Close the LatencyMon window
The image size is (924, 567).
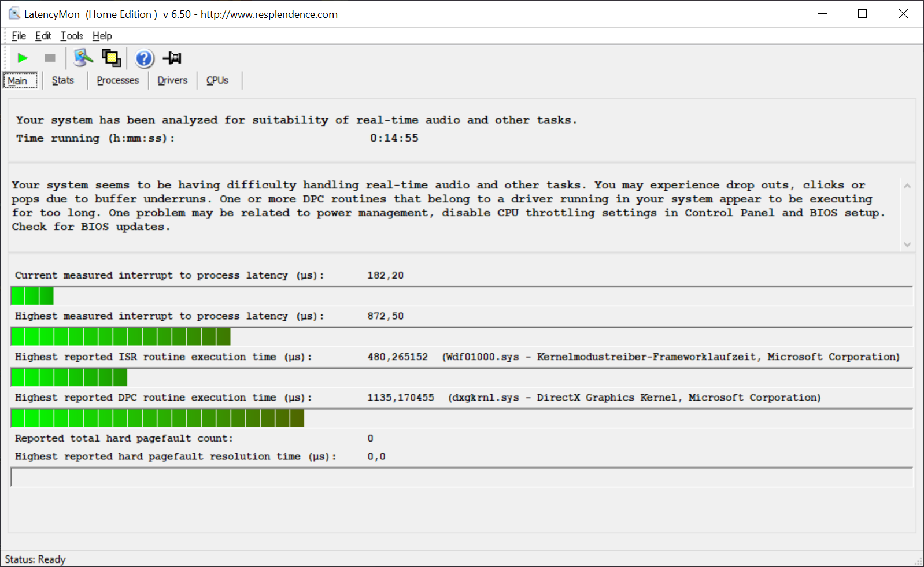[x=903, y=14]
